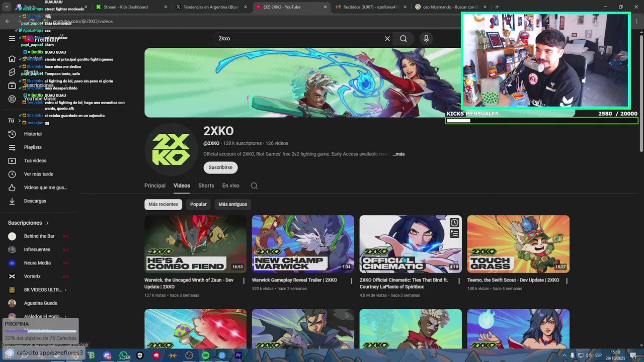The width and height of the screenshot is (644, 362).
Task: Expand the Suscripciones section chevron
Action: [47, 223]
